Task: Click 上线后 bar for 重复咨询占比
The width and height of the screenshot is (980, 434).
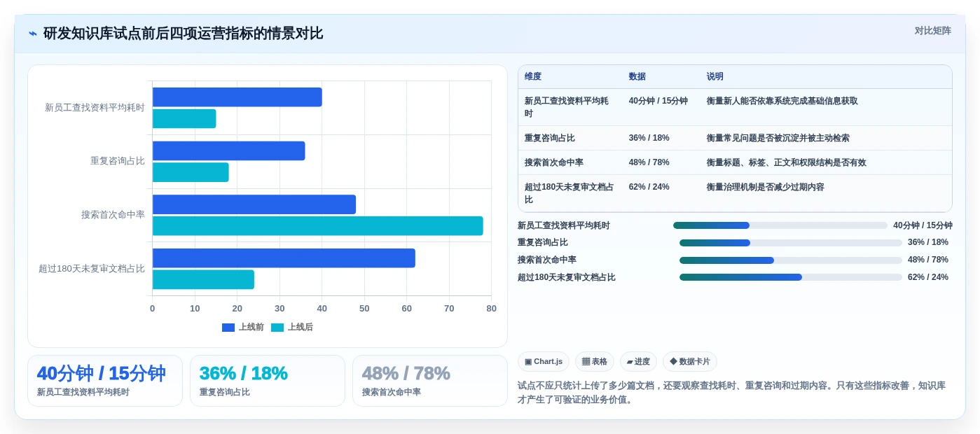Action: (x=191, y=172)
